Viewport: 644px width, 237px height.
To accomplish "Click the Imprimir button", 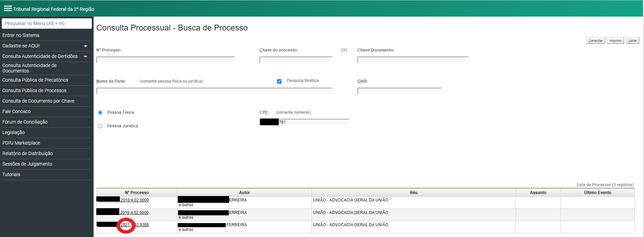I will tap(615, 41).
